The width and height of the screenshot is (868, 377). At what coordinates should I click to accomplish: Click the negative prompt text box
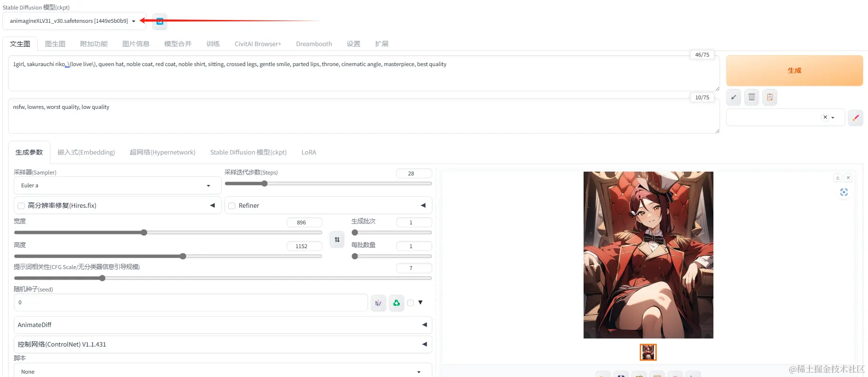point(363,116)
